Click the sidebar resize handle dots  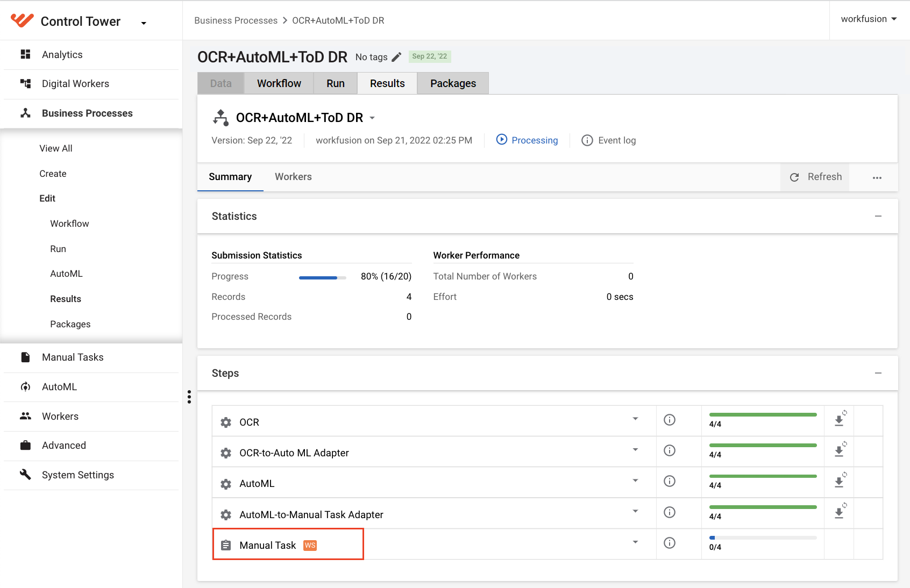[x=189, y=397]
